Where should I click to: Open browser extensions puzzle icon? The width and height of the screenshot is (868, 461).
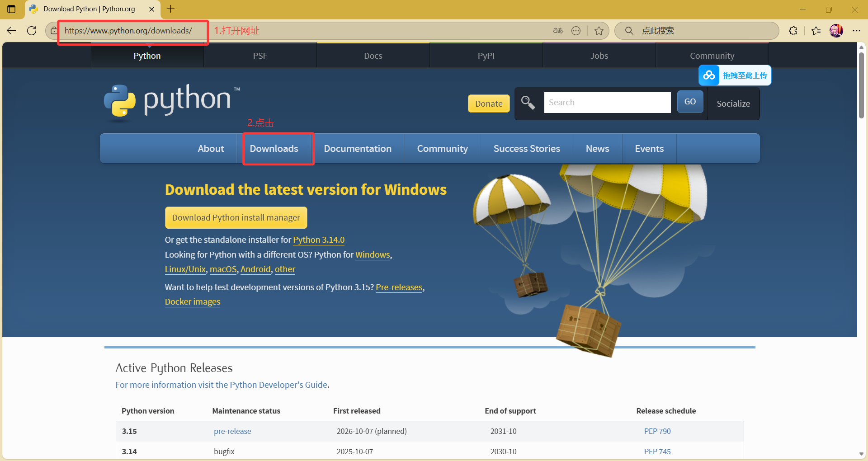[793, 31]
